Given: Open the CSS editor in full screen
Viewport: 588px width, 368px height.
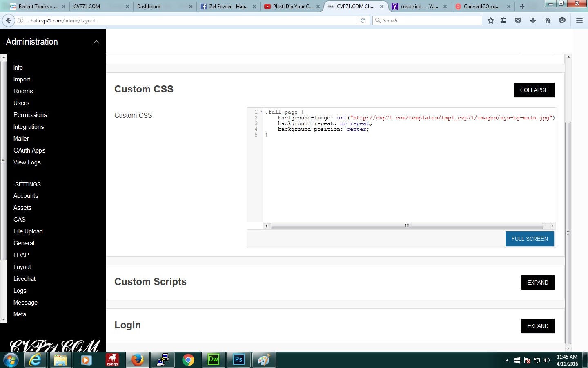Looking at the screenshot, I should (x=529, y=239).
